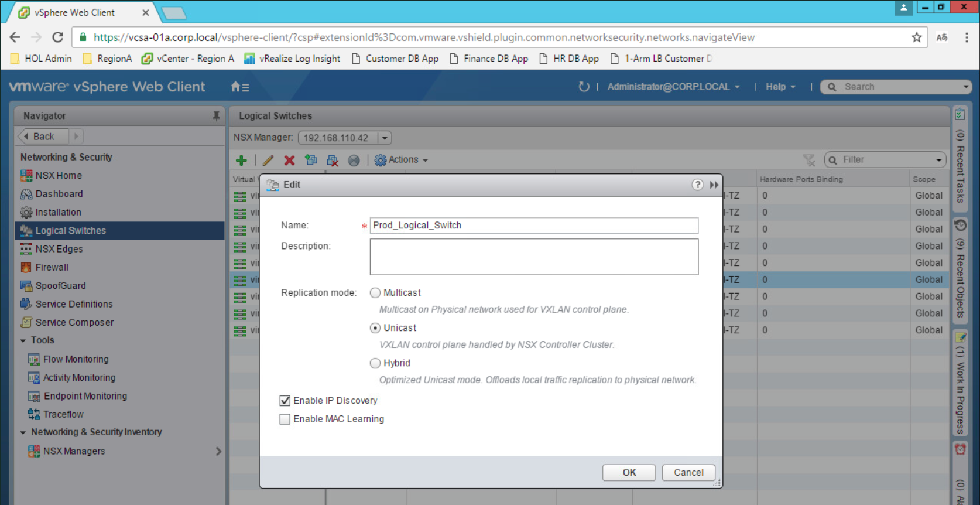Open Traceflow tool
The width and height of the screenshot is (980, 505).
(63, 414)
